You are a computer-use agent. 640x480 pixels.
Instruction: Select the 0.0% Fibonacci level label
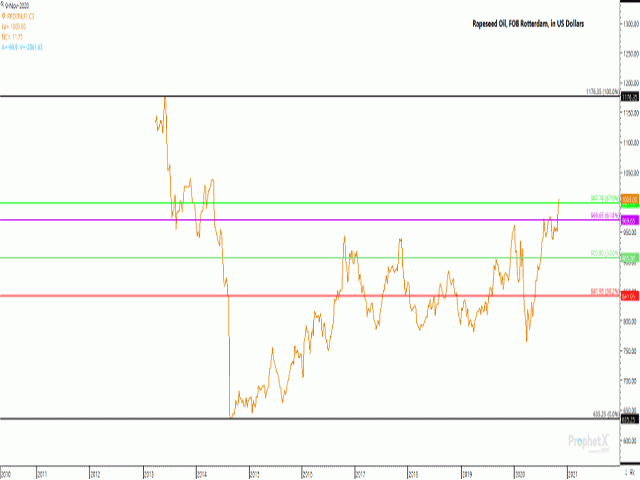click(x=606, y=414)
